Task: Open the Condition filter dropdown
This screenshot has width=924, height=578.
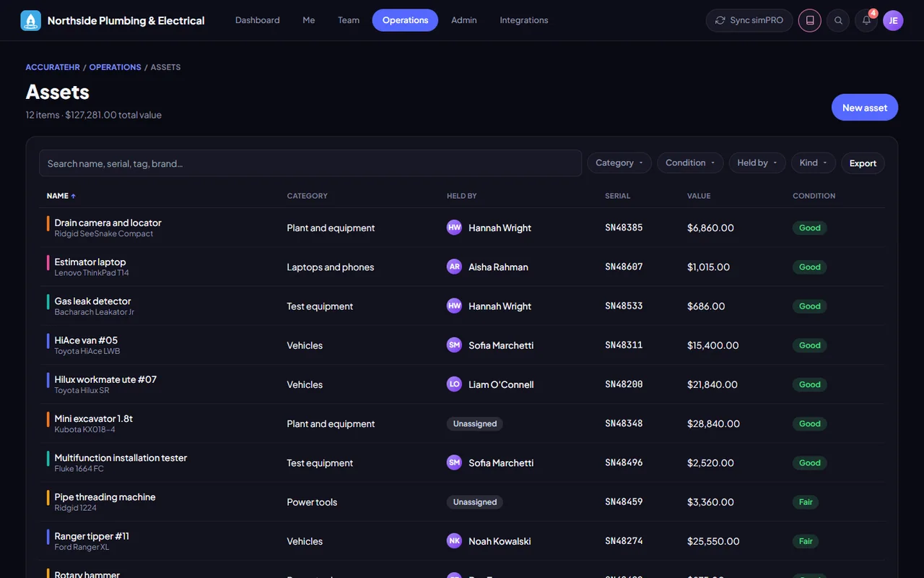Action: click(x=690, y=163)
